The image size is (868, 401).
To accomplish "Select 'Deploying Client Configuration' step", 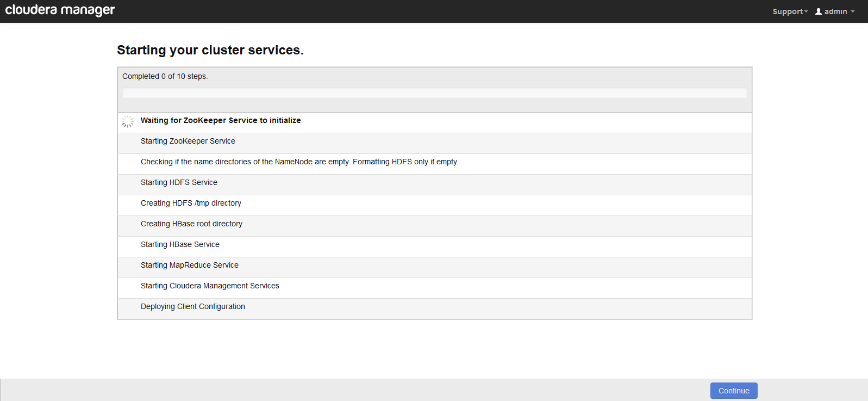I will coord(435,309).
